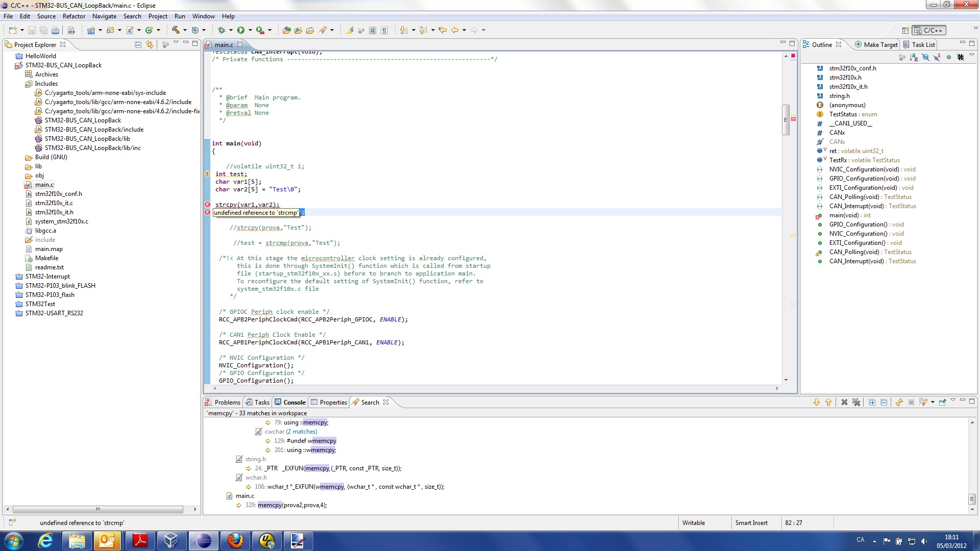Toggle Block Selection Mode icon
Image resolution: width=980 pixels, height=551 pixels.
click(x=373, y=30)
